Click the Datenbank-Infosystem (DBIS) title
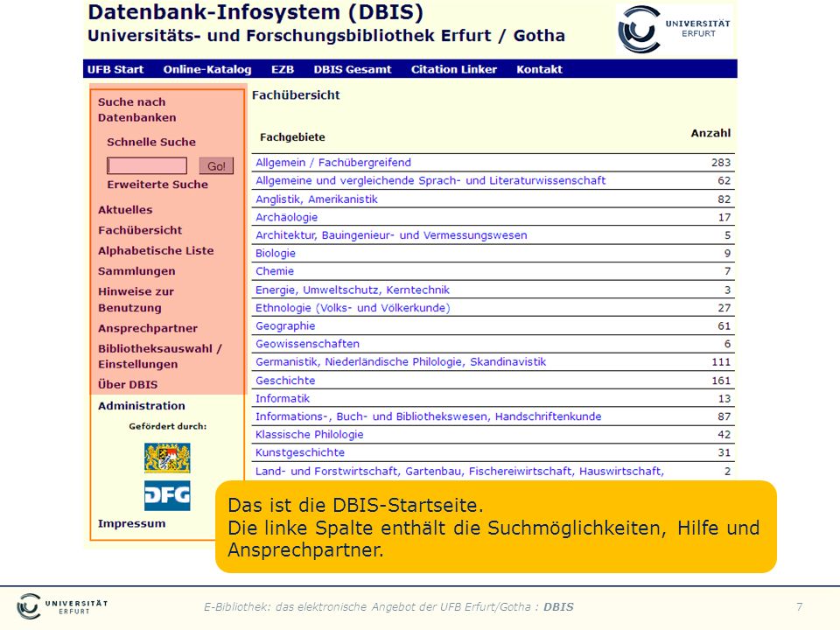 [255, 11]
